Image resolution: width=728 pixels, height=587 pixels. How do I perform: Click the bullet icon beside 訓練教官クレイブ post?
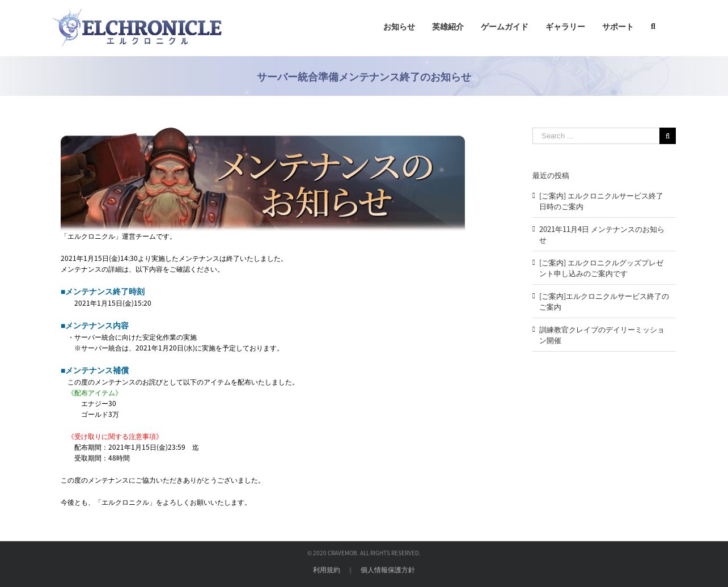tap(534, 329)
